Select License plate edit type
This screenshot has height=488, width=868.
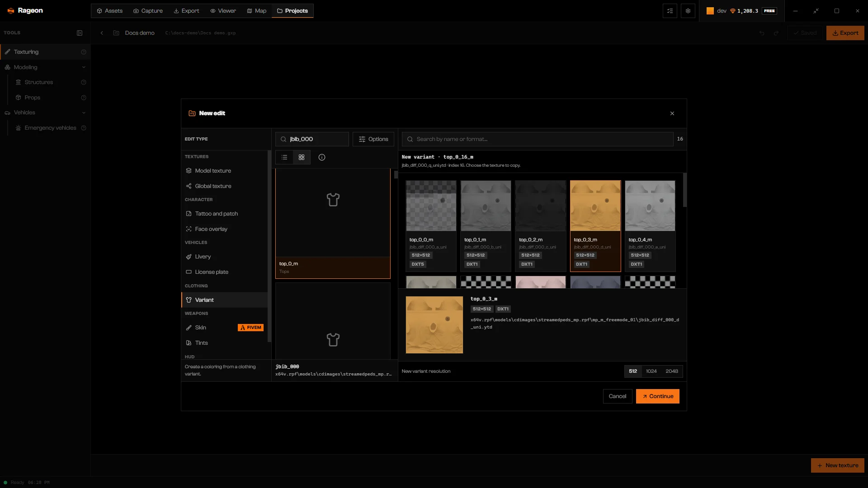click(x=224, y=272)
